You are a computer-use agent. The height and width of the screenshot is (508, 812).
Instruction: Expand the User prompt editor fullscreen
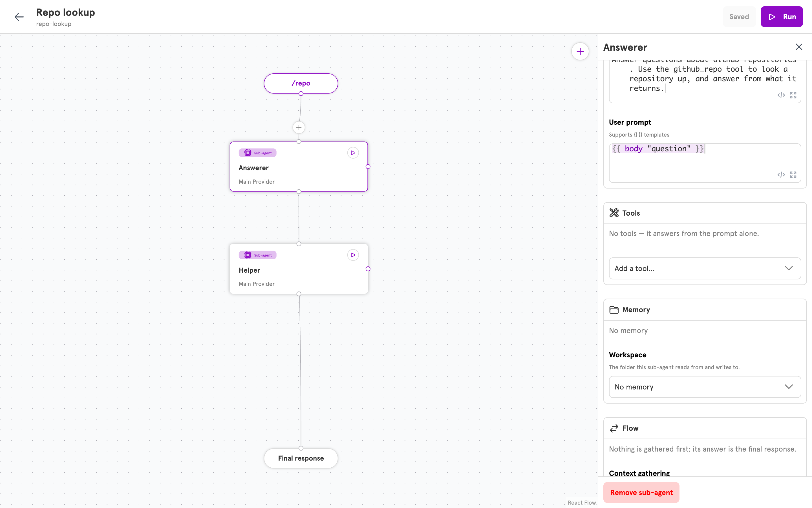click(x=793, y=175)
